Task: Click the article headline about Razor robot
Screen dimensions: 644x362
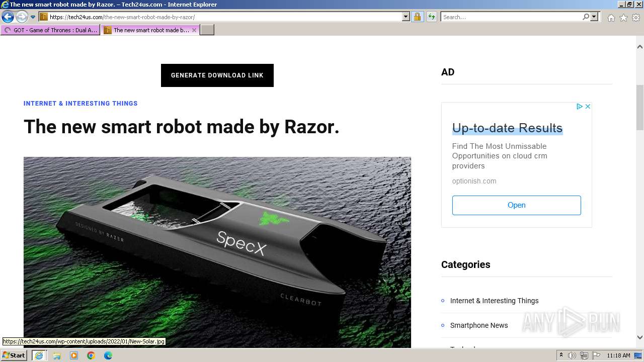Action: tap(182, 127)
